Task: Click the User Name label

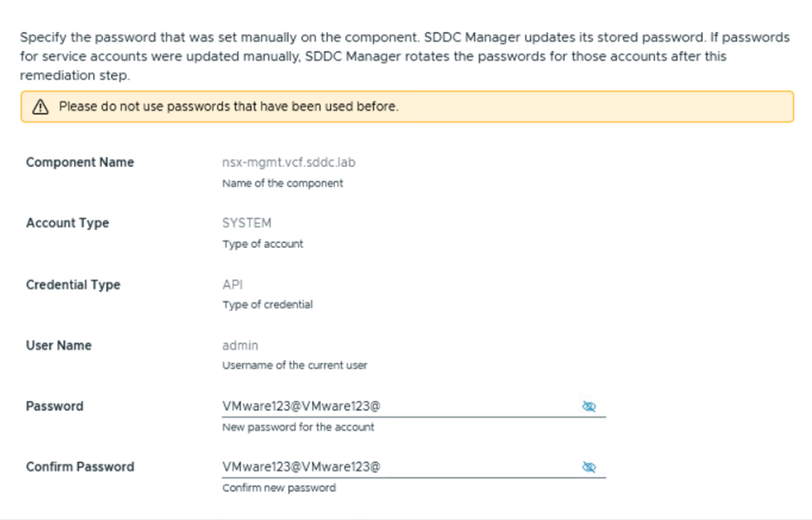Action: point(58,346)
